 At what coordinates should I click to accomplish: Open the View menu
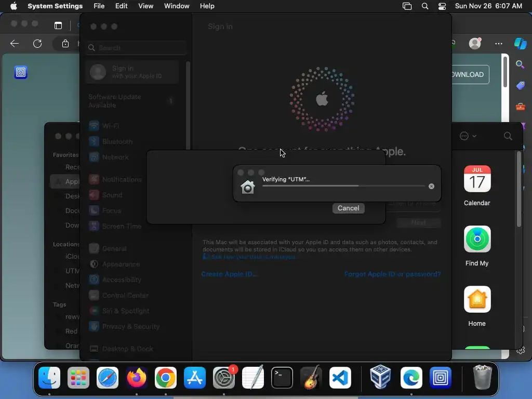click(x=145, y=6)
